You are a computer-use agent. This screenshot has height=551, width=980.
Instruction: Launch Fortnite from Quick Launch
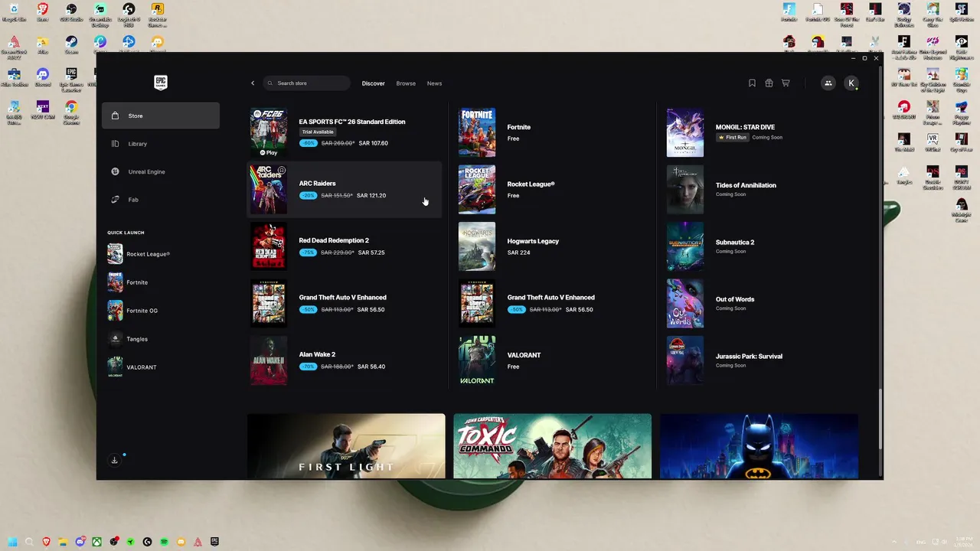pyautogui.click(x=161, y=282)
